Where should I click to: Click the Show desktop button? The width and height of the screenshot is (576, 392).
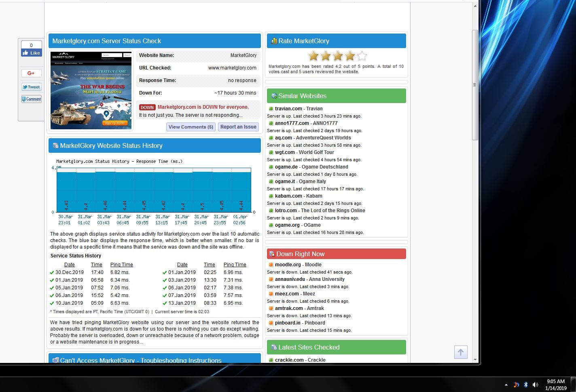click(573, 384)
